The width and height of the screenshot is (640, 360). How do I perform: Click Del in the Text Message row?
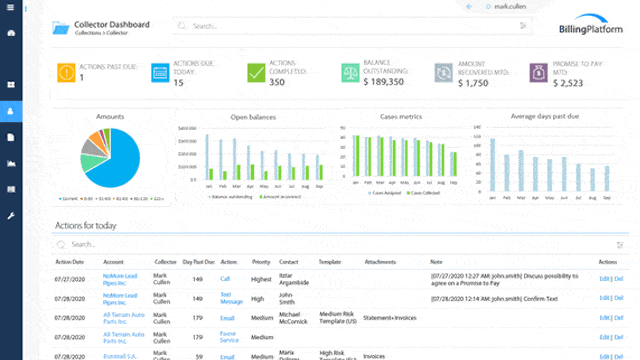coord(619,298)
